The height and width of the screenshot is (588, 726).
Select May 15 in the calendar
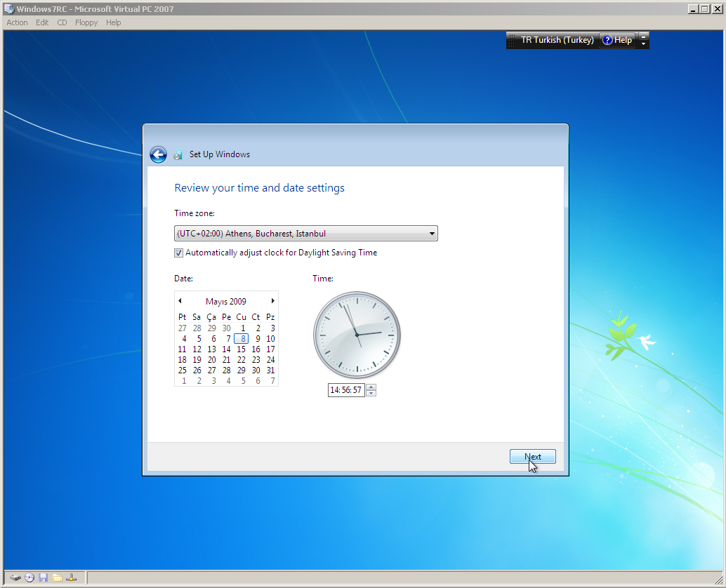pos(242,349)
